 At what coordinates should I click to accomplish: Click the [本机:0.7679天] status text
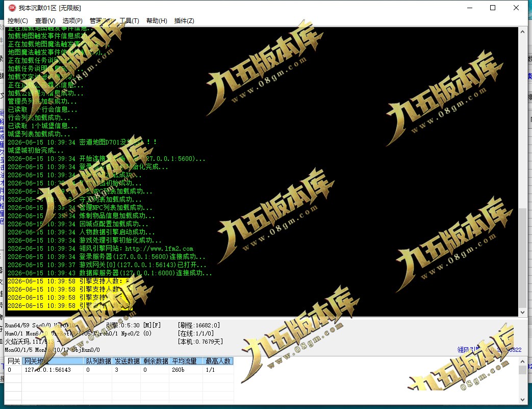click(200, 342)
